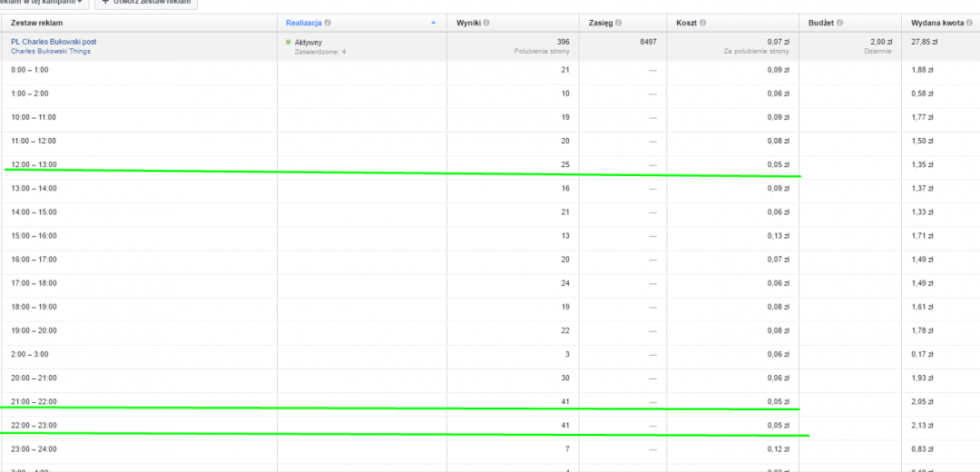Toggle sort arrow in Realizacja column
This screenshot has height=472, width=980.
click(x=433, y=22)
